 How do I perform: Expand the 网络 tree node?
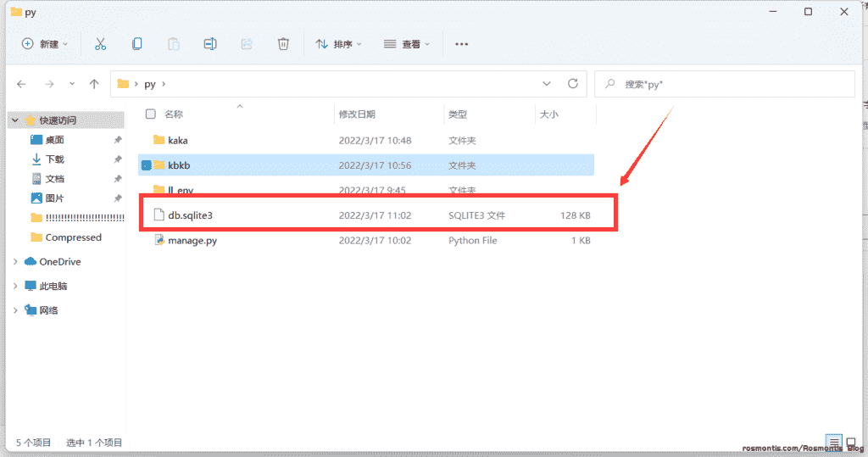[15, 310]
